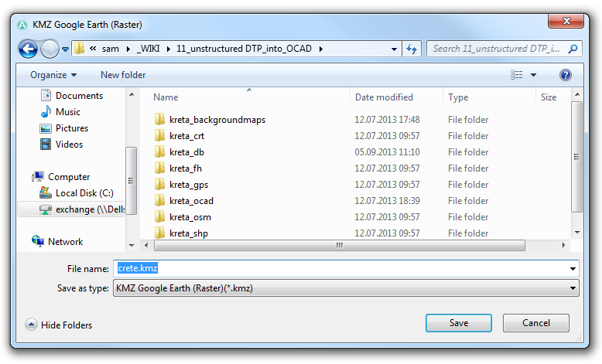The image size is (602, 364).
Task: Open the File name dropdown arrow
Action: (x=573, y=268)
